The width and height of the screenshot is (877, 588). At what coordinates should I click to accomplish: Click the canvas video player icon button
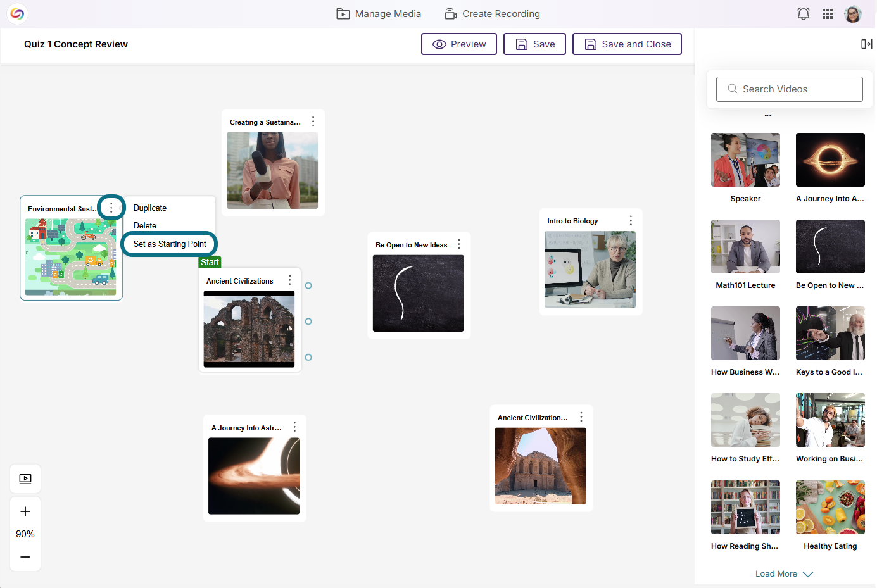pyautogui.click(x=25, y=479)
